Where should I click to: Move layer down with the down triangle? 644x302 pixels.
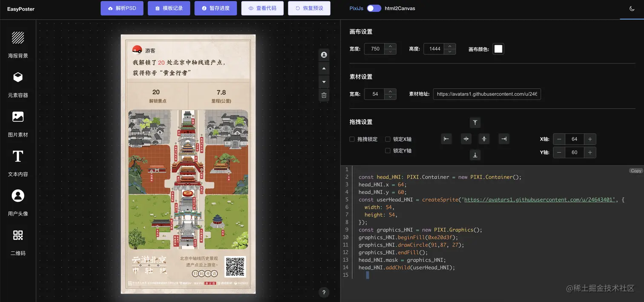click(x=324, y=82)
